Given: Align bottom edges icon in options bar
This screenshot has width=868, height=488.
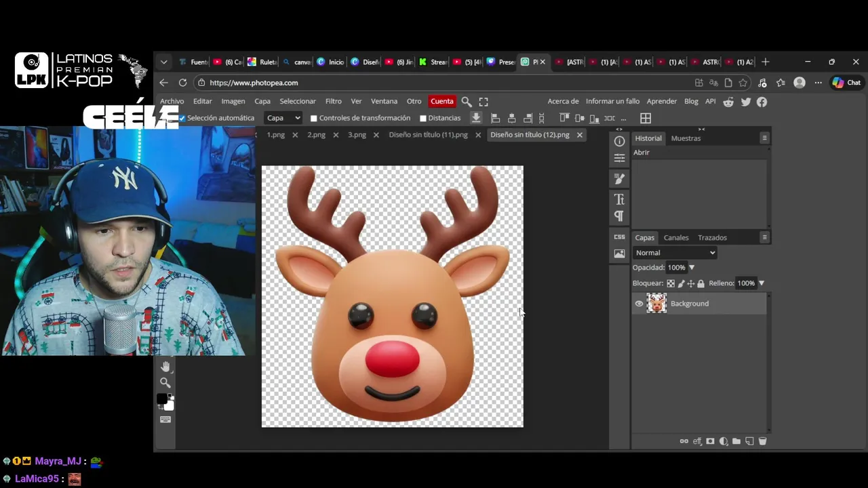Looking at the screenshot, I should pos(594,118).
